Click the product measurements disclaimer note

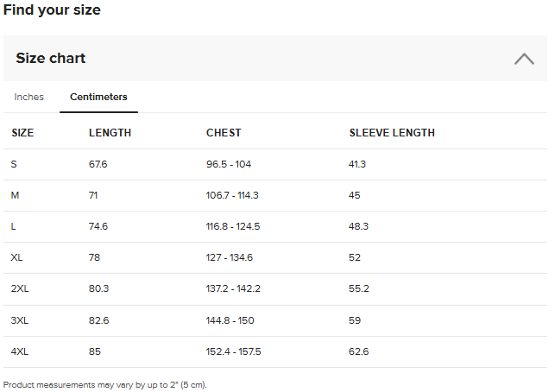(105, 384)
